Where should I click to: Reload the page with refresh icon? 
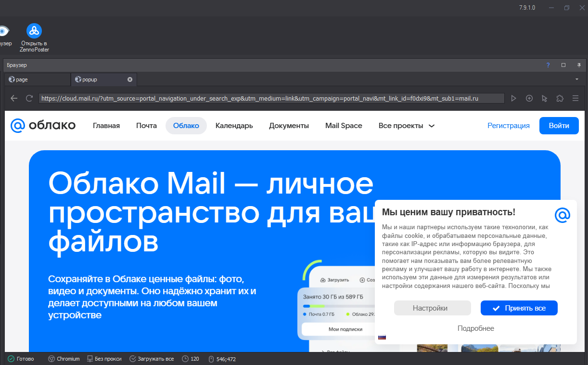click(29, 98)
